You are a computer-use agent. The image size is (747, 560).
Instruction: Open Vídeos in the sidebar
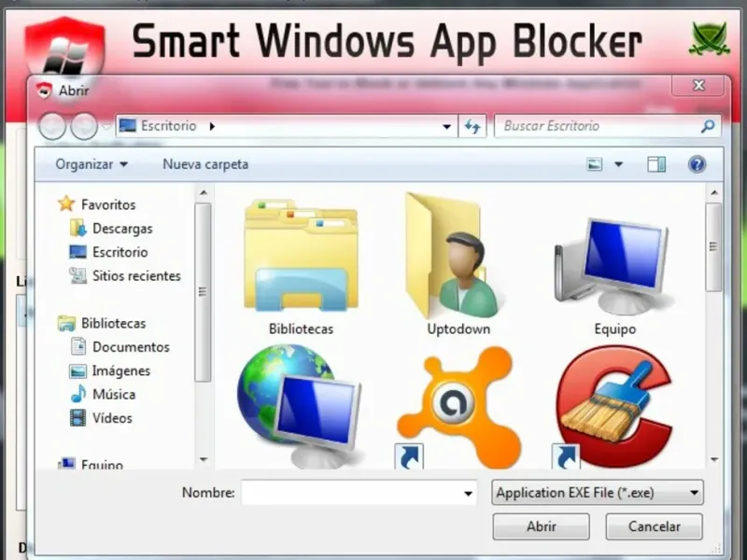click(112, 418)
